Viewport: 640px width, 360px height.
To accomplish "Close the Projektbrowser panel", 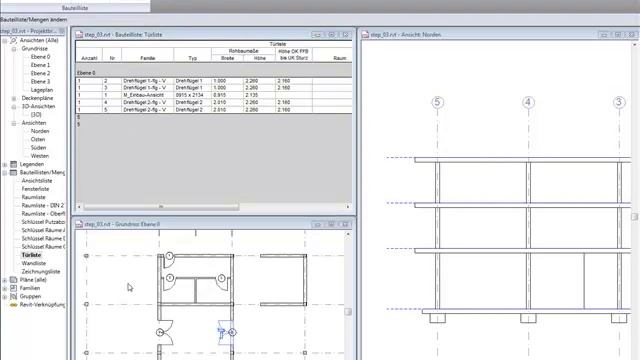I will (x=62, y=31).
